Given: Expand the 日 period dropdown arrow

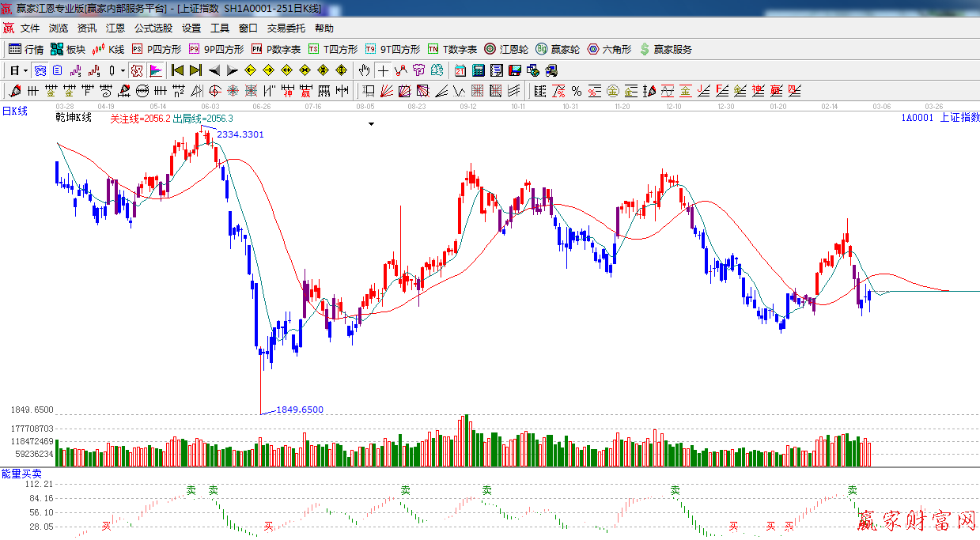Looking at the screenshot, I should (x=25, y=70).
